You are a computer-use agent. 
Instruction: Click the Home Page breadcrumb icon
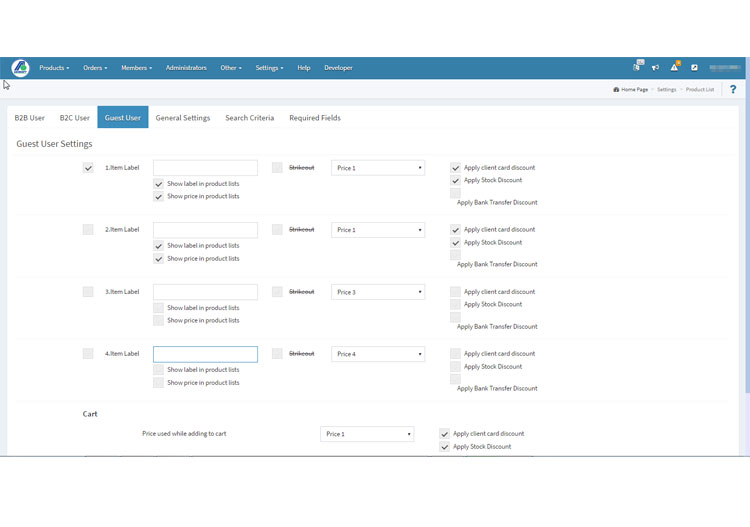pyautogui.click(x=617, y=90)
